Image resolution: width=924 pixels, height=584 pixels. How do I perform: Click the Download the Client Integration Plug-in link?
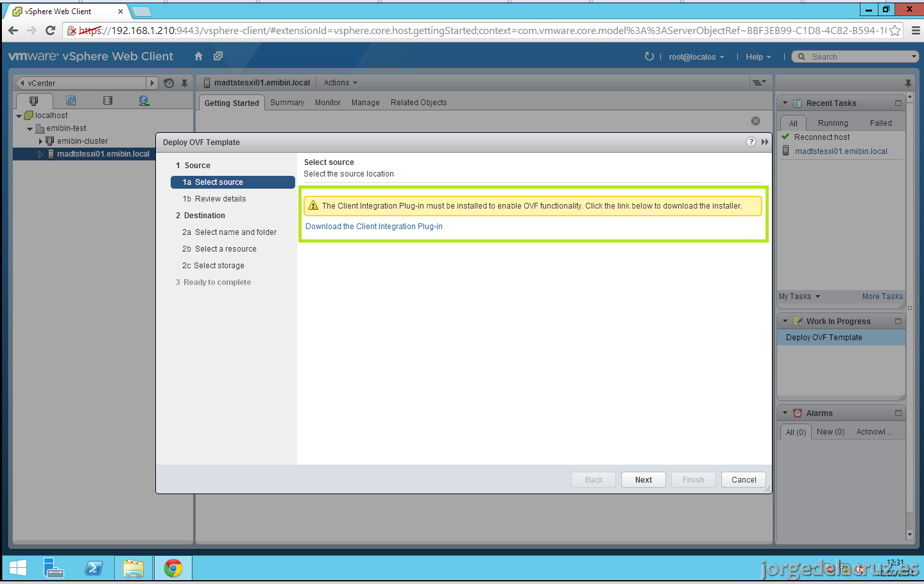[x=374, y=227]
